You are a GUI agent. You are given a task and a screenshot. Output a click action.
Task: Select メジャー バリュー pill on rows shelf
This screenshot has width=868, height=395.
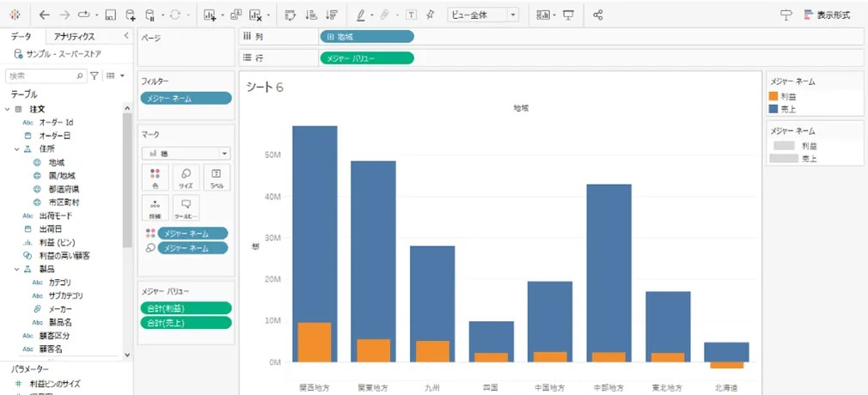366,58
